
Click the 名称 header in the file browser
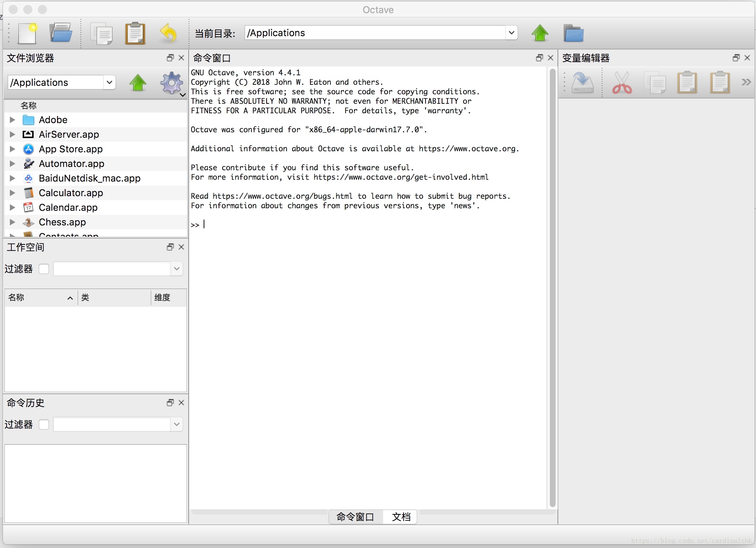(x=95, y=106)
